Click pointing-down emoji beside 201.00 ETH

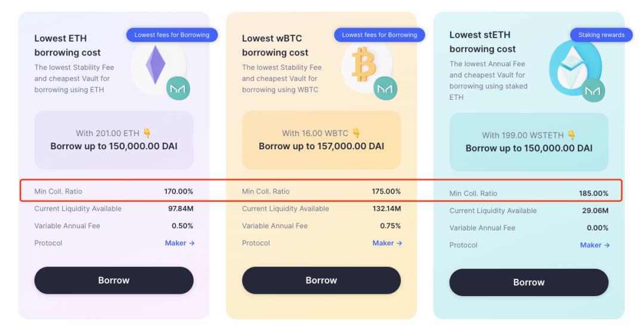(147, 133)
